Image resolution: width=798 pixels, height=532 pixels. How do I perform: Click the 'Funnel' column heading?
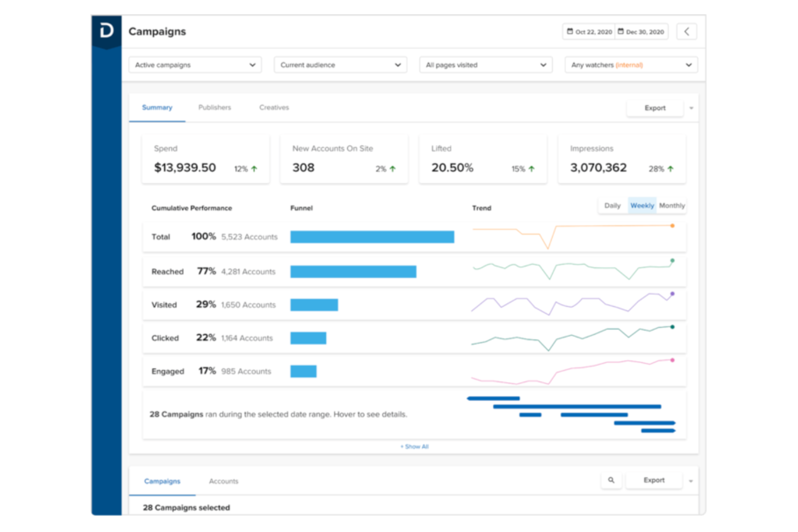coord(301,208)
